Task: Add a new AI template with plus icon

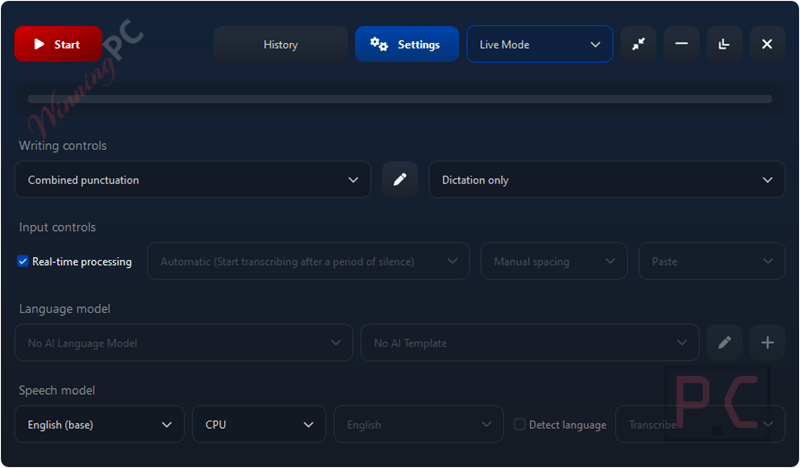Action: point(767,343)
